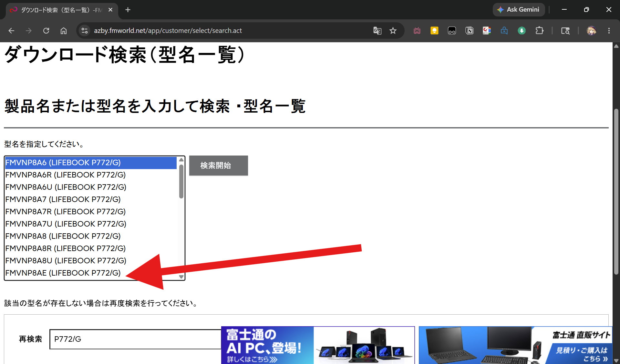Open the Notion web clipper extension
620x364 pixels.
pos(469,31)
